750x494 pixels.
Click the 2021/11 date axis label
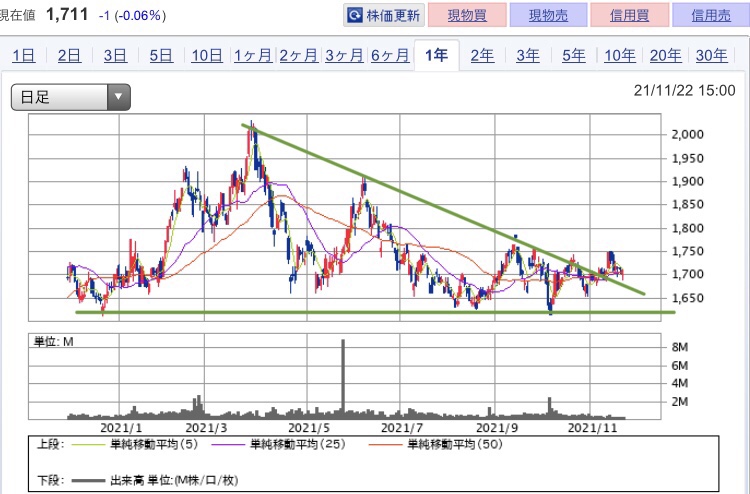tap(593, 427)
